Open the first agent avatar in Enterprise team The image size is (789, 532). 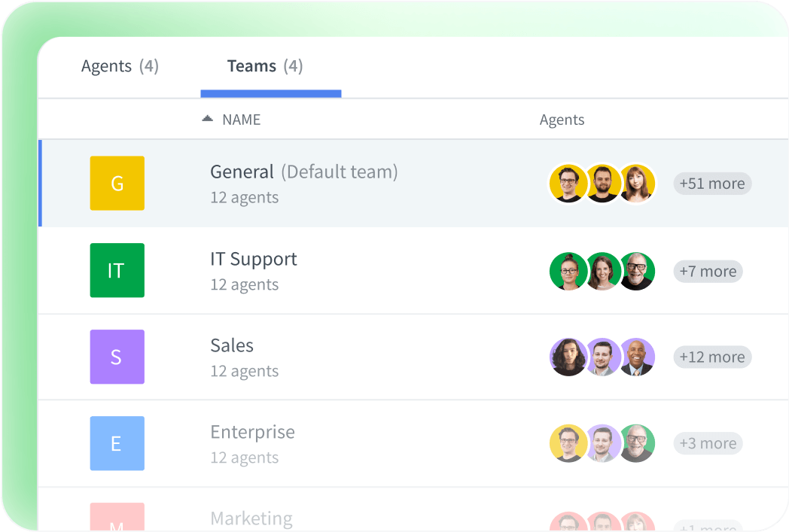click(x=568, y=443)
